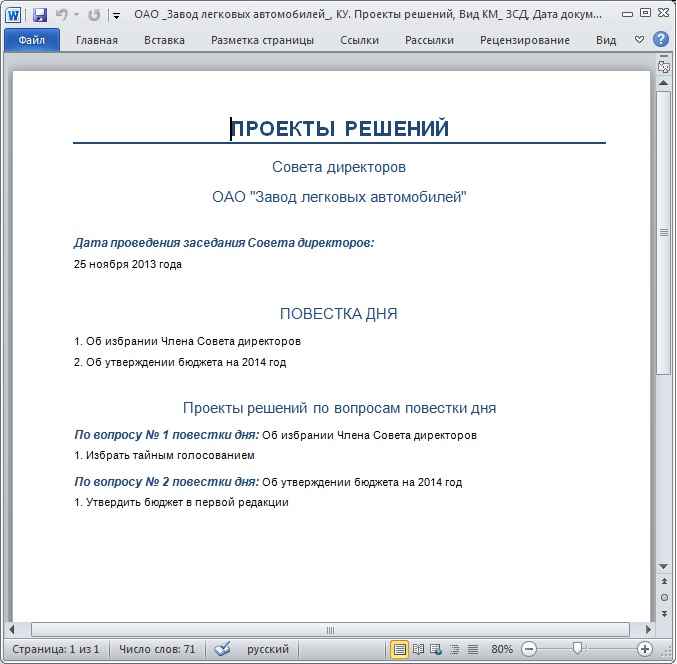Switch to Web Layout view

point(436,649)
